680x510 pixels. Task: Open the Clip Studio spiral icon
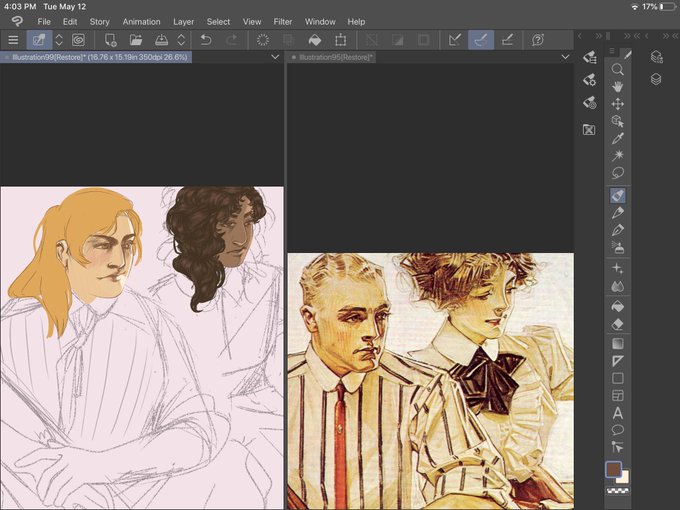[x=78, y=40]
